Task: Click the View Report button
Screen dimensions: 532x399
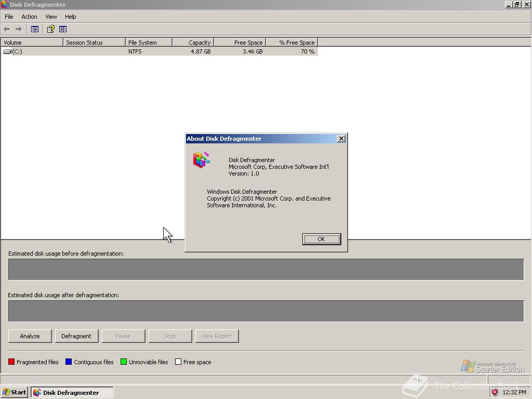Action: coord(217,336)
